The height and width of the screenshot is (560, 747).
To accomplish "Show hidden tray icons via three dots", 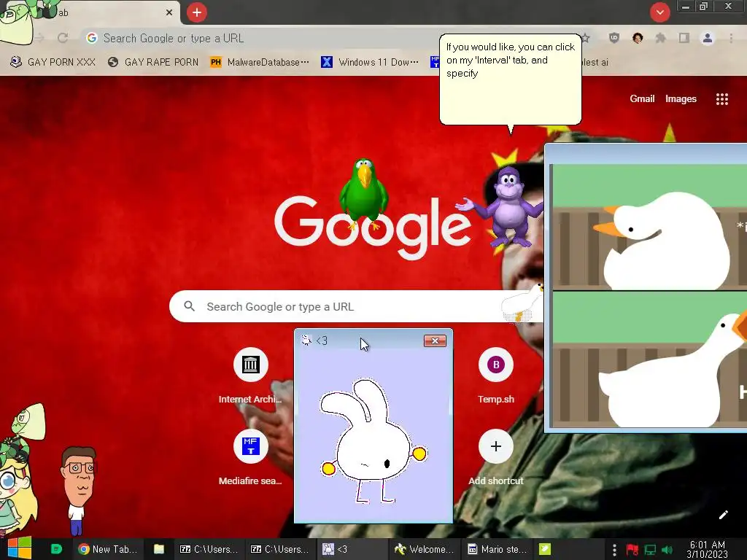I will (x=614, y=550).
